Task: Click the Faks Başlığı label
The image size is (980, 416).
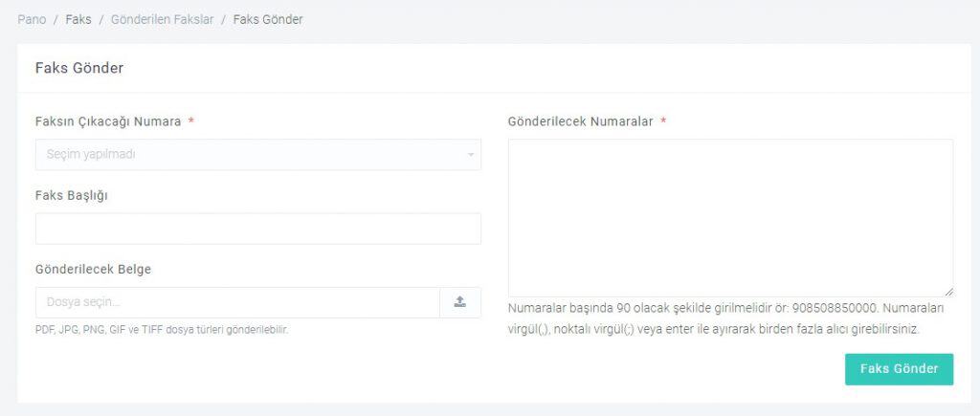Action: pos(72,195)
